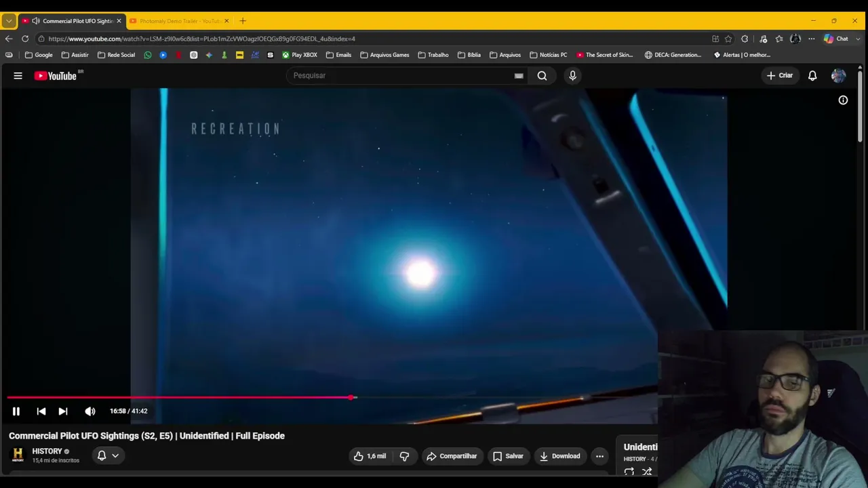Open the DECA: Generation bookmark
The height and width of the screenshot is (488, 868).
673,55
